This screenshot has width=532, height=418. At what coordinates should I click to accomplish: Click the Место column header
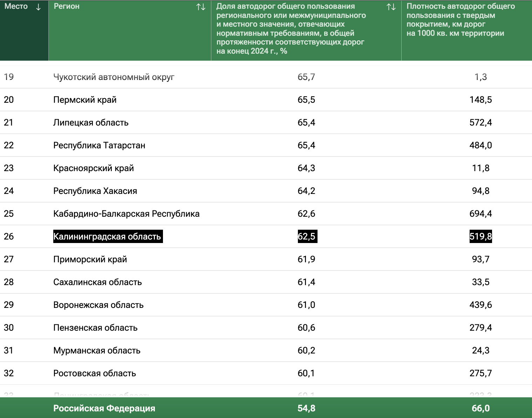[24, 31]
